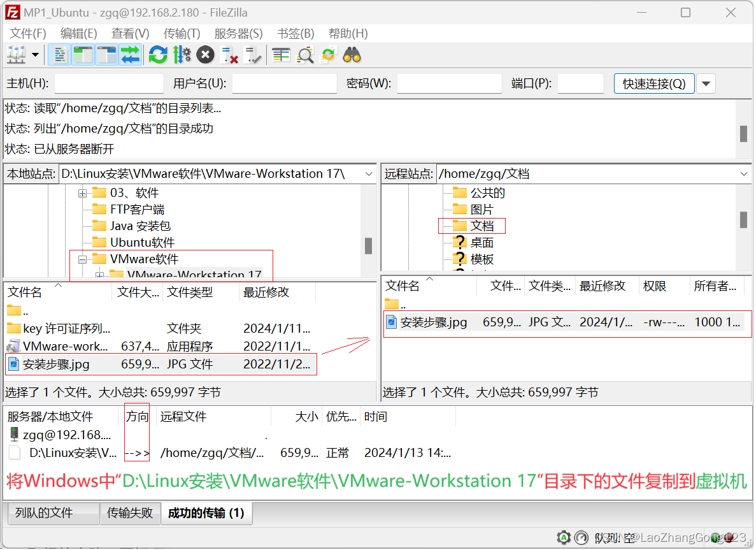Disconnect from server icon
Image resolution: width=756 pixels, height=550 pixels.
229,55
